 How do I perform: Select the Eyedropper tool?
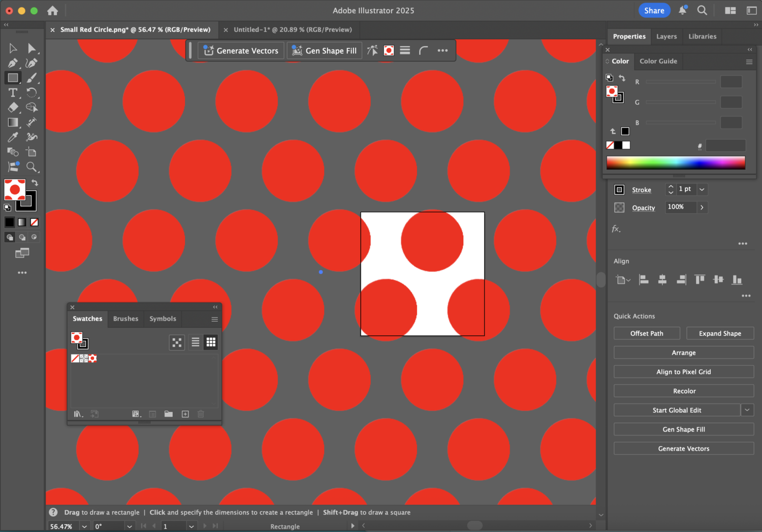coord(13,137)
